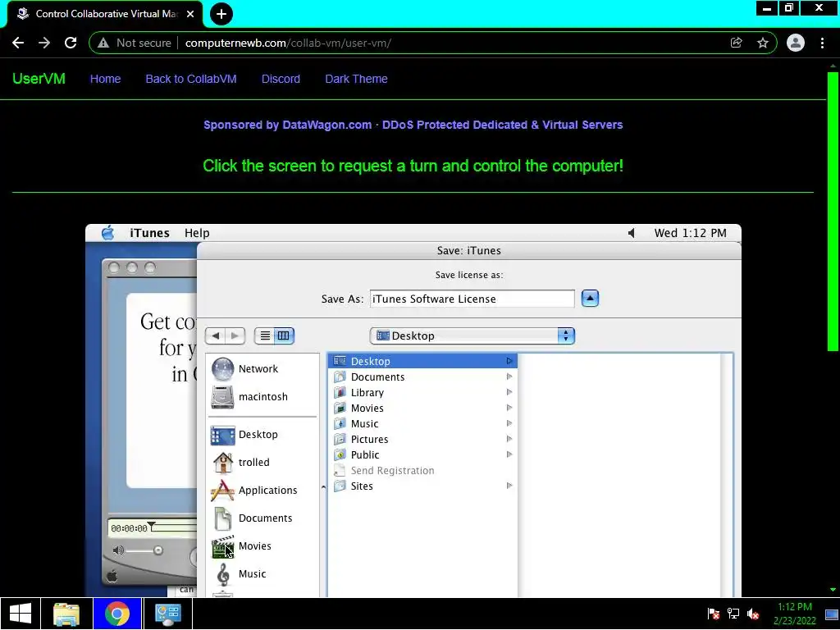Viewport: 840px width, 630px height.
Task: Open File Explorer from the taskbar
Action: tap(66, 614)
